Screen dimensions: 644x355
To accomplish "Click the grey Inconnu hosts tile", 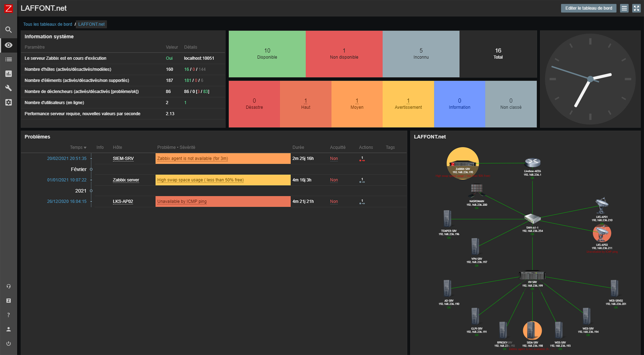I will pos(421,54).
